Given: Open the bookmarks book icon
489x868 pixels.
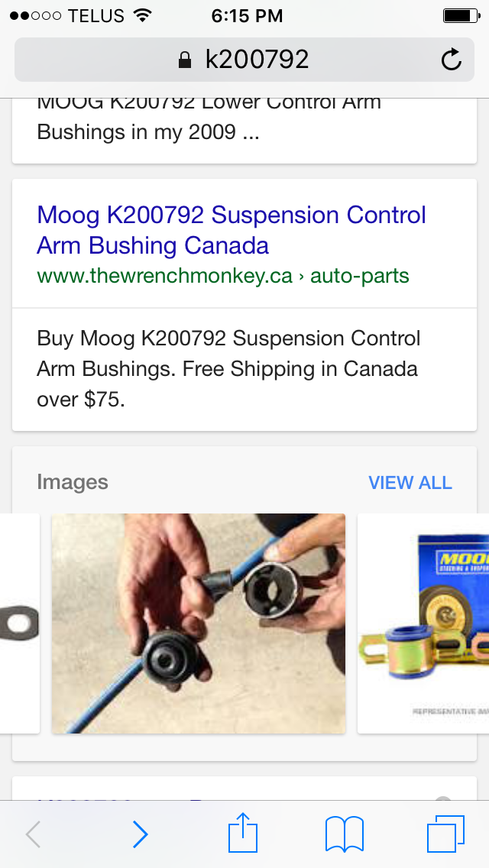Looking at the screenshot, I should (345, 834).
